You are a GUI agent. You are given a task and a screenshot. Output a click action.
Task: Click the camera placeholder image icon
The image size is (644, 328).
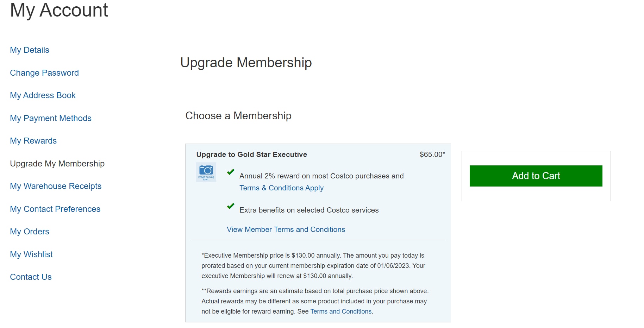click(x=206, y=172)
